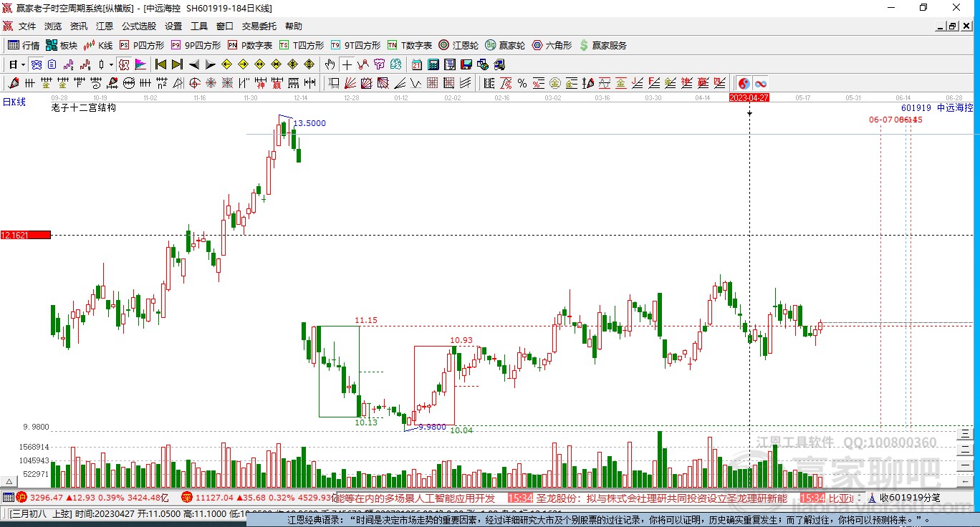Select the percent sign drawing tool
Image resolution: width=980 pixels, height=527 pixels.
pyautogui.click(x=522, y=83)
